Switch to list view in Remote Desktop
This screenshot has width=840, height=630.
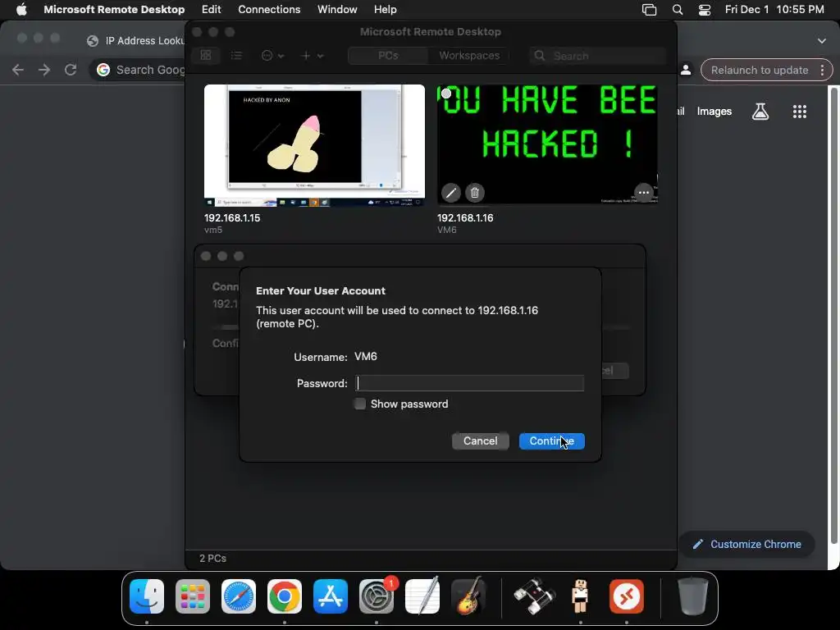tap(236, 55)
